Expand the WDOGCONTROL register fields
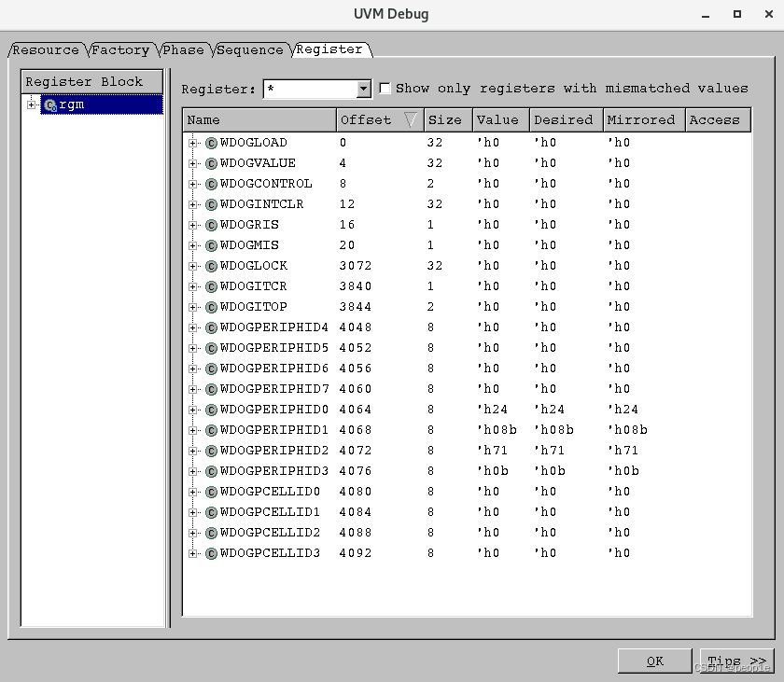This screenshot has width=784, height=682. (192, 184)
